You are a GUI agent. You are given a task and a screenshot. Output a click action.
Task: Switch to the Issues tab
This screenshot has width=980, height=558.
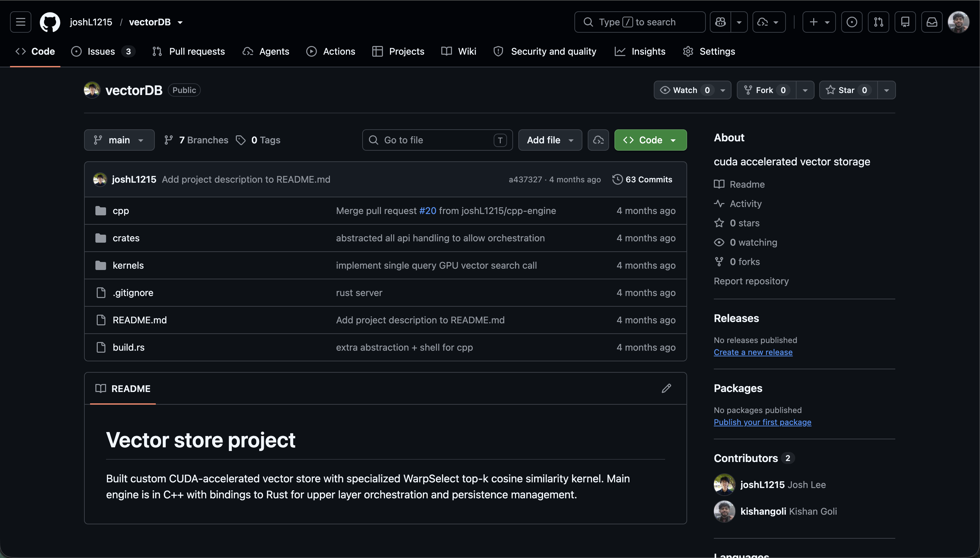[x=103, y=51]
